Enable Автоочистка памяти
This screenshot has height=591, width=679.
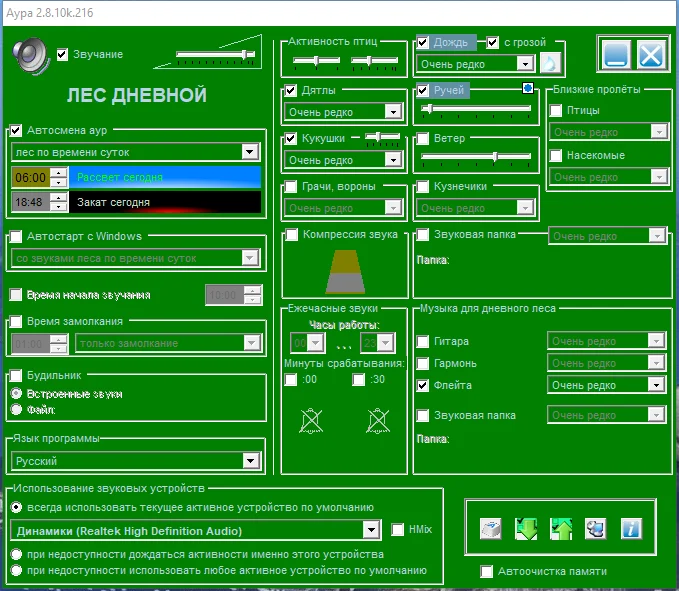pos(487,572)
